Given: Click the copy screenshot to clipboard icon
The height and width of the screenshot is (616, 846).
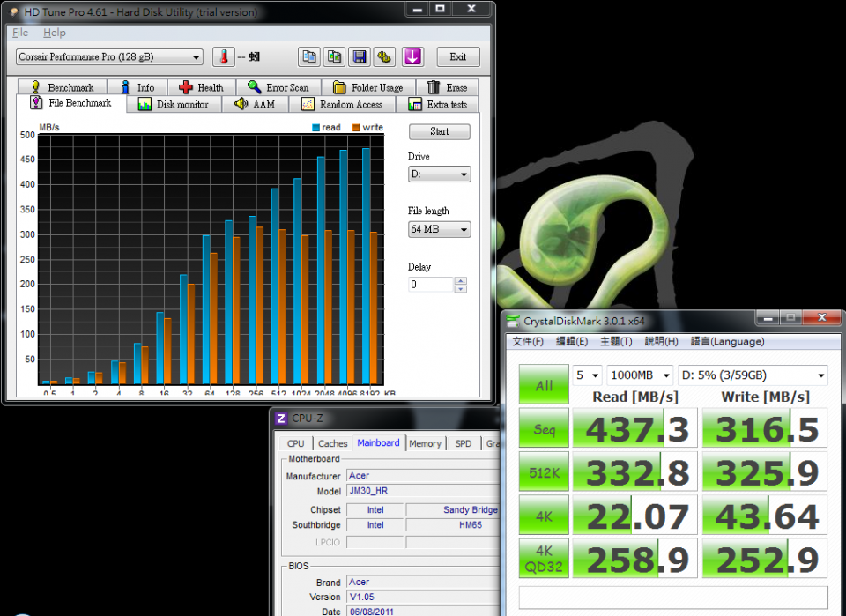Looking at the screenshot, I should coord(334,56).
